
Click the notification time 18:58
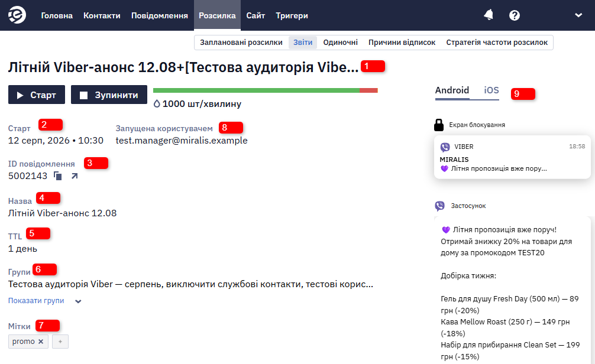(x=577, y=147)
